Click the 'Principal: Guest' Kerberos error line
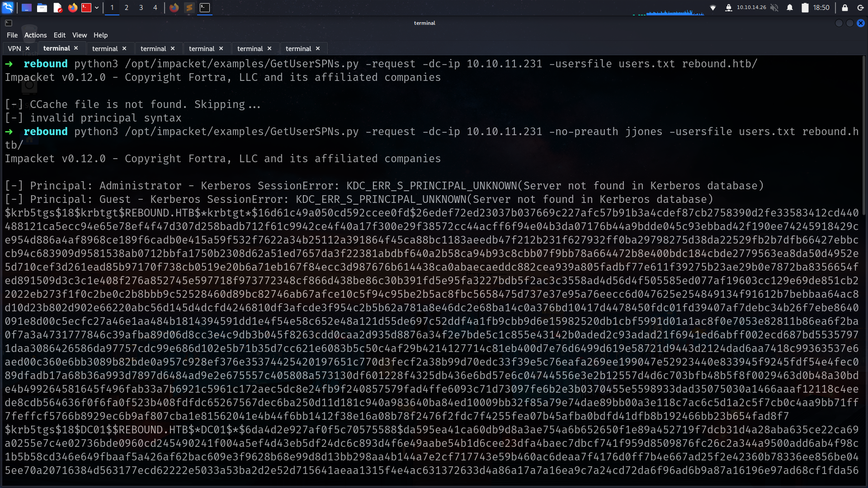 click(x=359, y=199)
